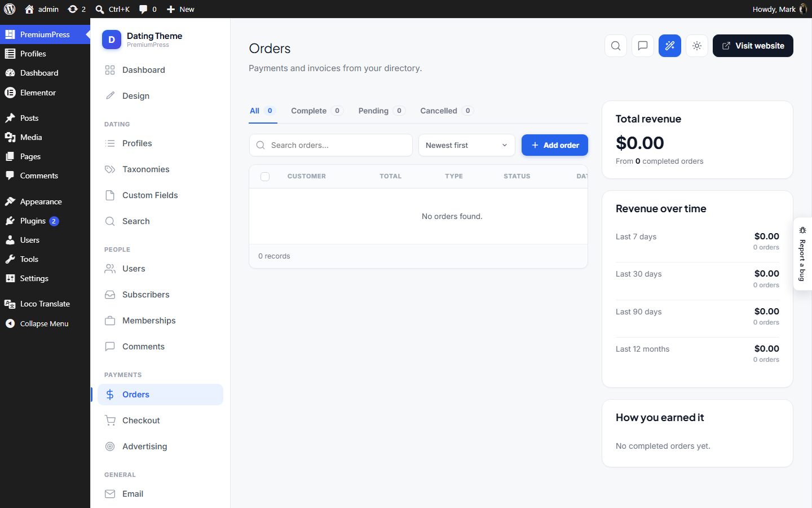Click the CUSTOMER column header

tap(307, 176)
